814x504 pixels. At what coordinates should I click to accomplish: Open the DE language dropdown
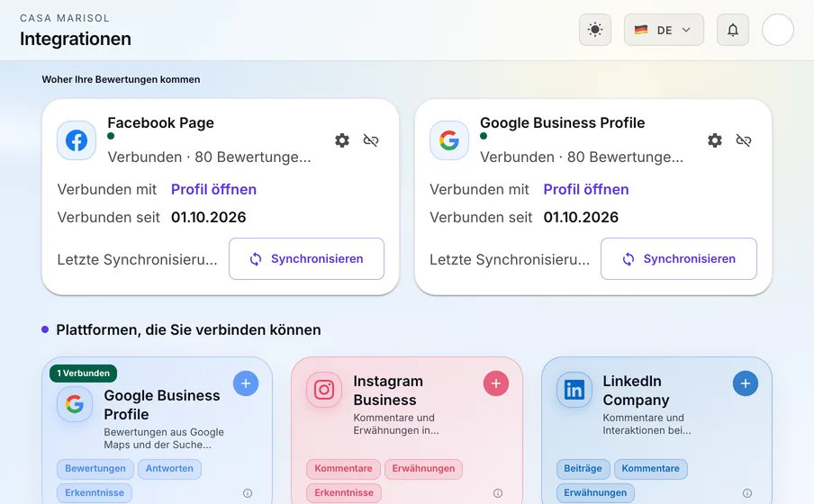(664, 30)
